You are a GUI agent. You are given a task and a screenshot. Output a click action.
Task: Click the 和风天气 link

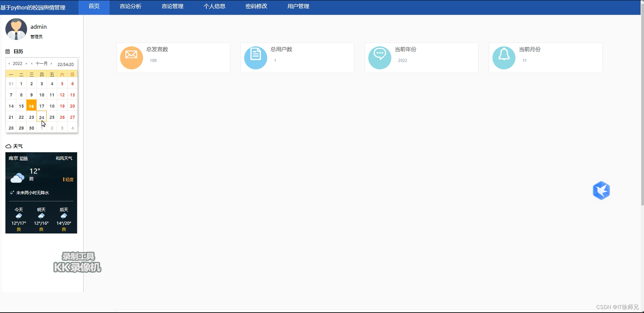click(64, 158)
